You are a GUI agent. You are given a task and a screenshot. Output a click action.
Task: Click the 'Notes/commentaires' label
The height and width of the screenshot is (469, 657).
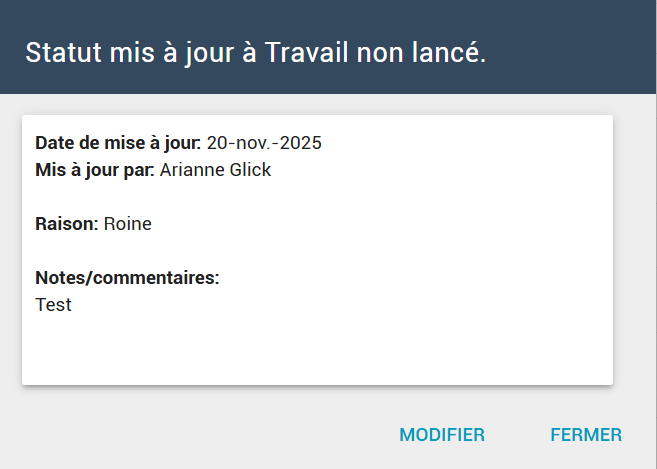tap(127, 278)
